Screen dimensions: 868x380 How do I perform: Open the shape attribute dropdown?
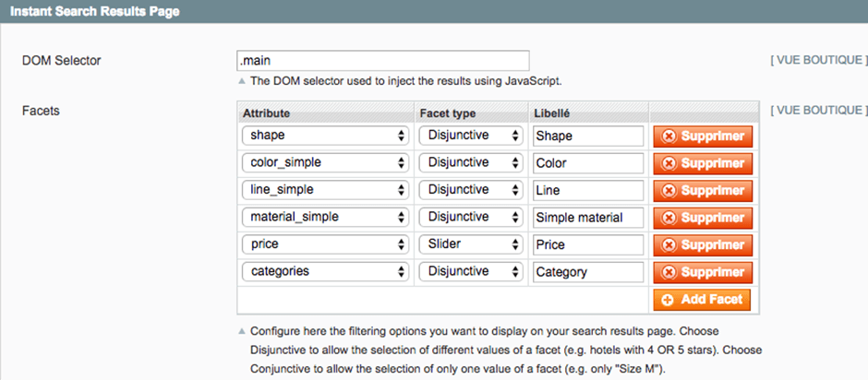[325, 136]
